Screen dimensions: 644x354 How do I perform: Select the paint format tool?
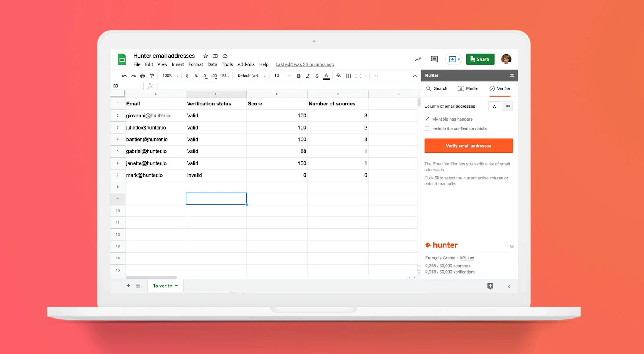[x=152, y=76]
